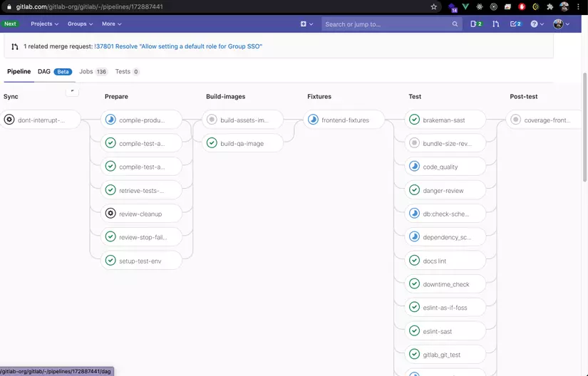Image resolution: width=588 pixels, height=376 pixels.
Task: Open Chrome profile avatar in toolbar
Action: (564, 6)
